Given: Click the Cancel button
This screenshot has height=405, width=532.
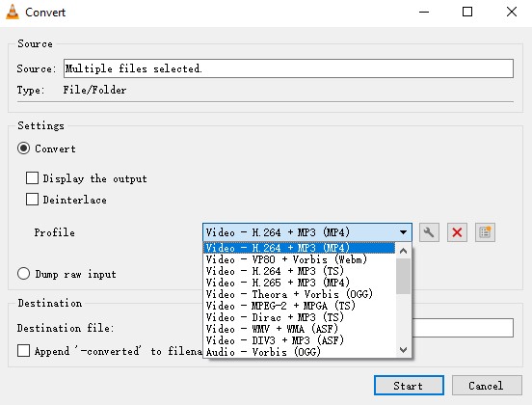Looking at the screenshot, I should click(487, 386).
